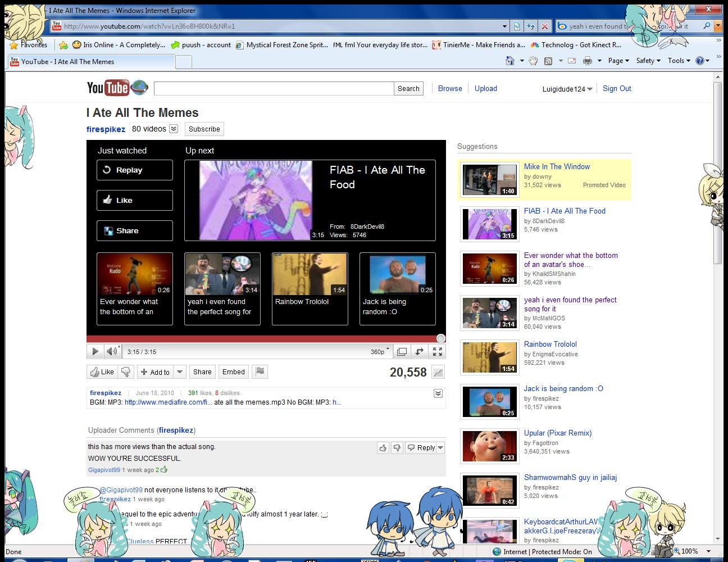Click the Embed button
Image resolution: width=728 pixels, height=562 pixels.
pos(234,372)
